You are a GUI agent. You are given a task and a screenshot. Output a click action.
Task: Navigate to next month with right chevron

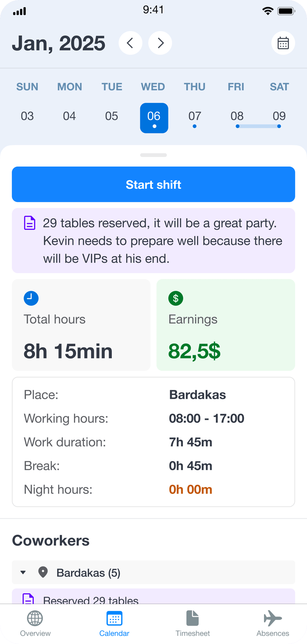click(160, 43)
